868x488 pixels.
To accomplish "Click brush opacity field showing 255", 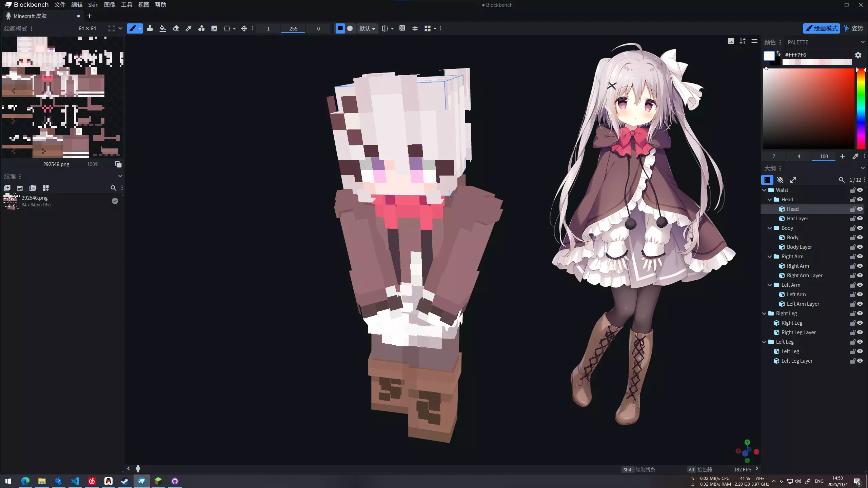I will pyautogui.click(x=293, y=28).
